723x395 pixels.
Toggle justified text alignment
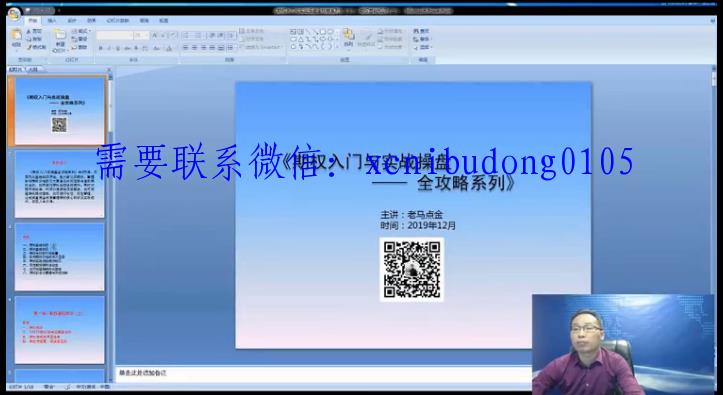click(x=212, y=47)
